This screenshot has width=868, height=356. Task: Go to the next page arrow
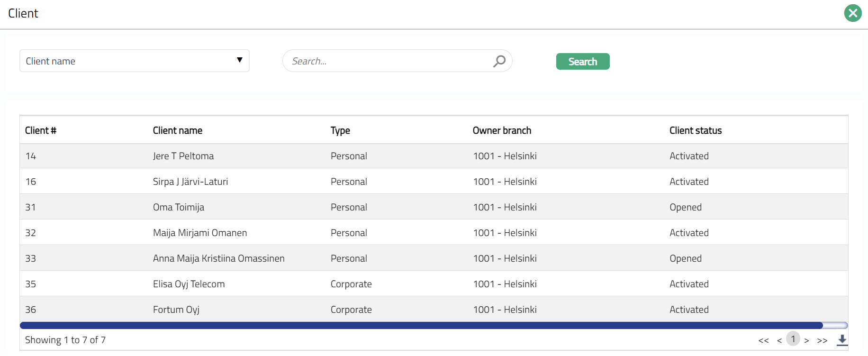(806, 340)
